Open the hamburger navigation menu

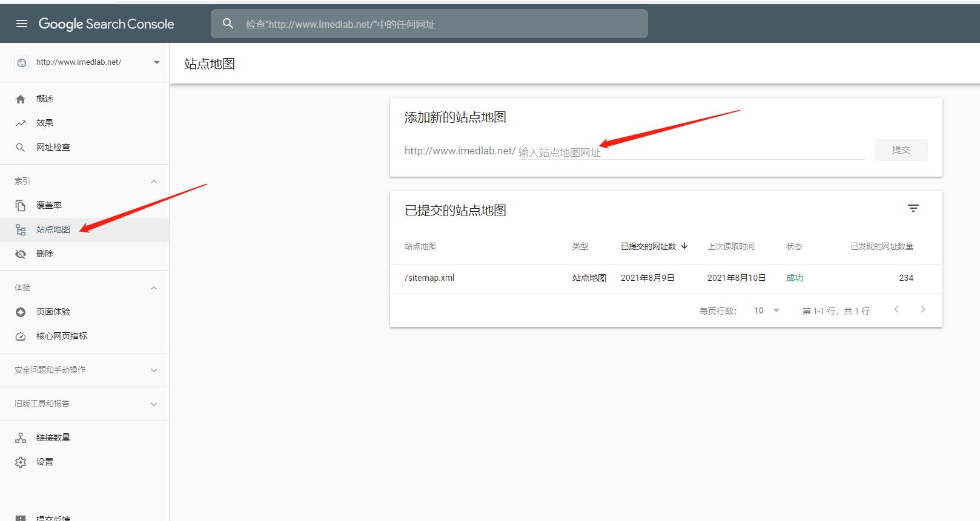22,24
